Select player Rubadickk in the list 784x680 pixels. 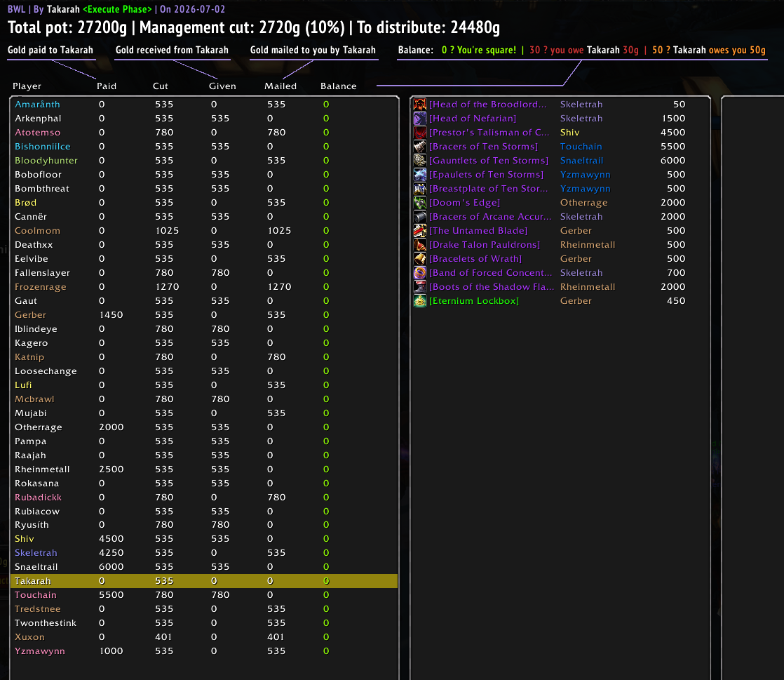click(38, 497)
